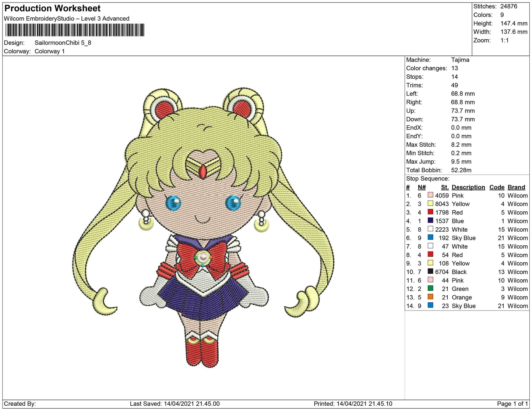Screen dimensions: 532x409
Task: Select the "Last Saved: 14/04/2021 21.45.00" footer text
Action: point(175,403)
